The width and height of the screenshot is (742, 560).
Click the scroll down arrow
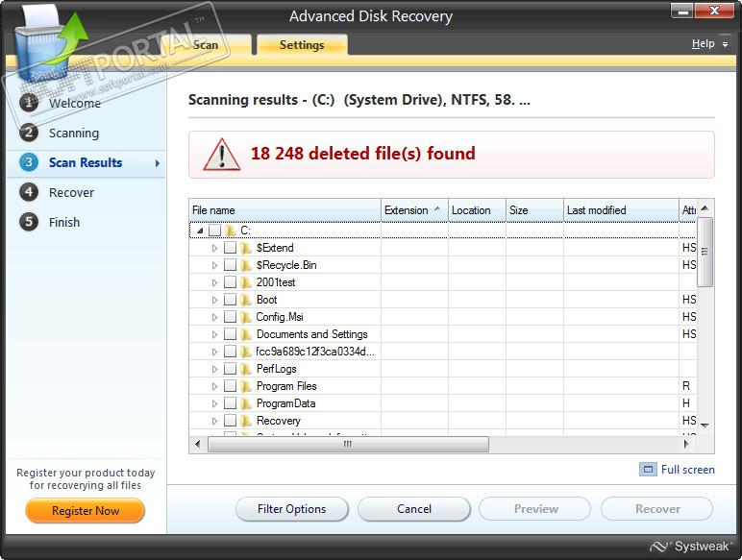tap(705, 426)
